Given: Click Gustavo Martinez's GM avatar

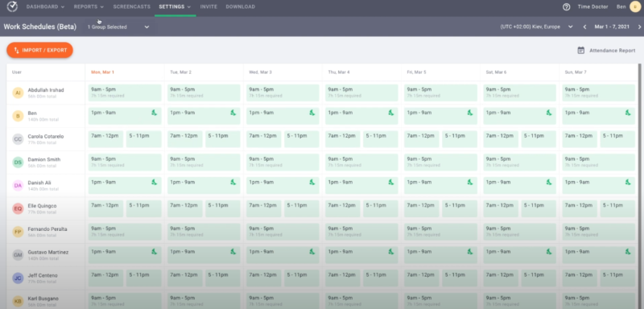Looking at the screenshot, I should click(18, 255).
